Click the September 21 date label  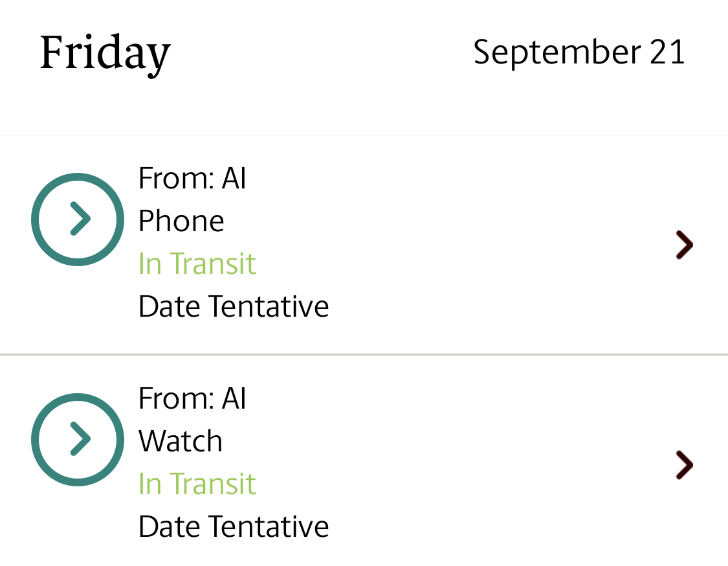point(579,52)
